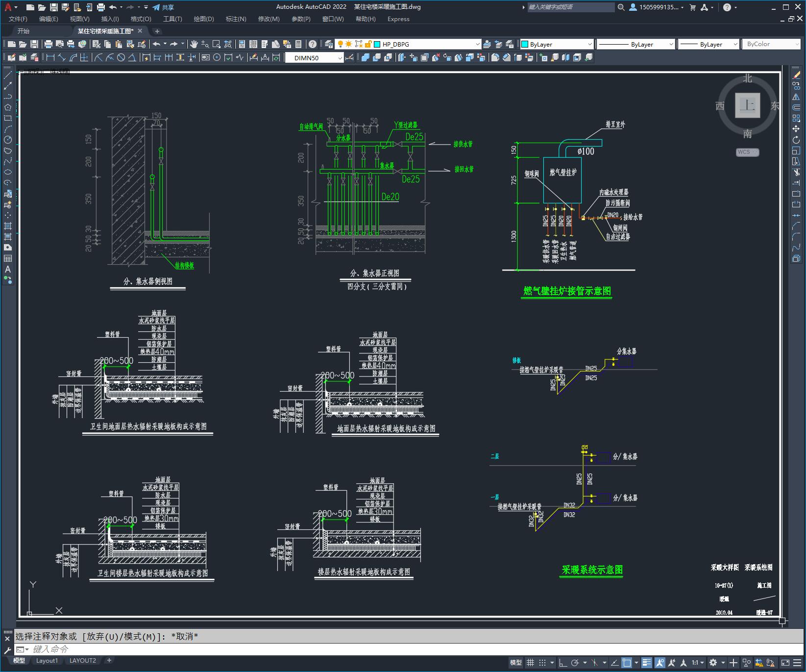Select the Rotate tool in the modify toolbar
The height and width of the screenshot is (672, 806).
[x=796, y=140]
